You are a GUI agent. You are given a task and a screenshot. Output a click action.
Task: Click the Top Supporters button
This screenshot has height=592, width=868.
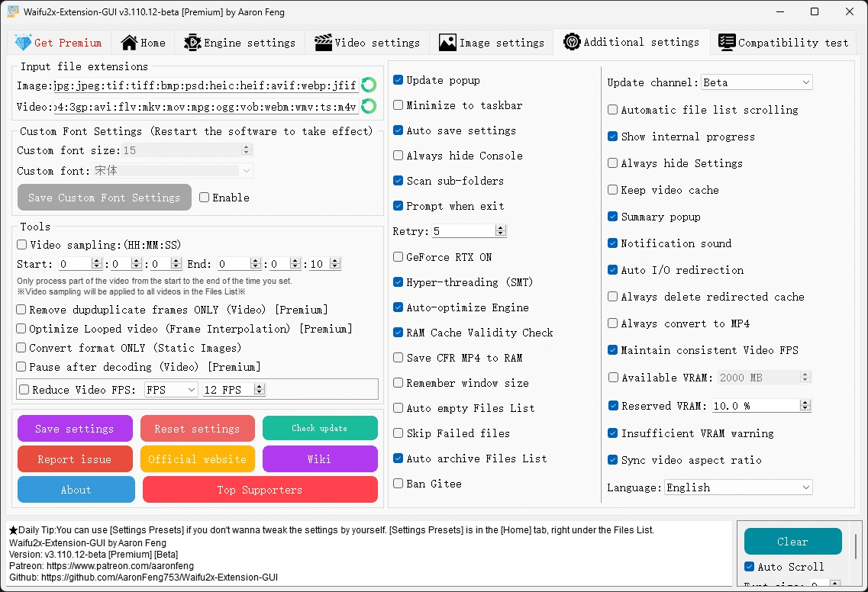260,490
